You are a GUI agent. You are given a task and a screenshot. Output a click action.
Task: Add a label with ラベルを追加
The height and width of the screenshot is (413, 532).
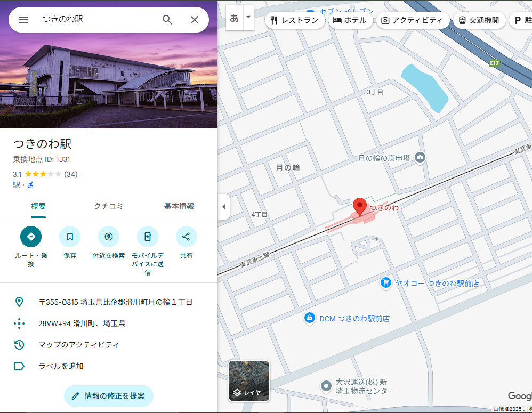tap(60, 366)
